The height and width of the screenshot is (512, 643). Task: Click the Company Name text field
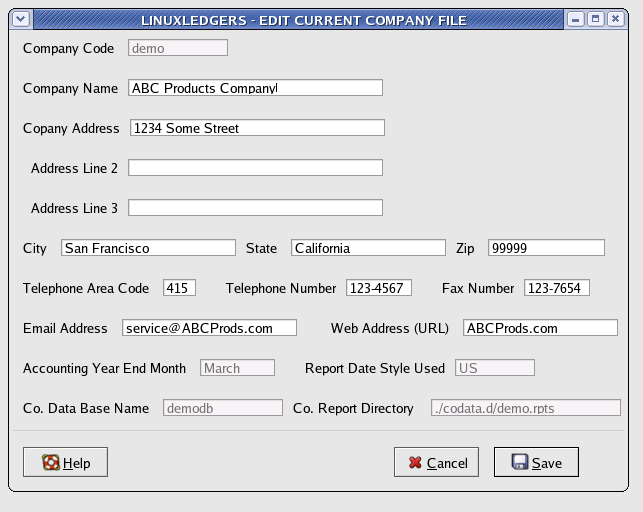[x=255, y=88]
